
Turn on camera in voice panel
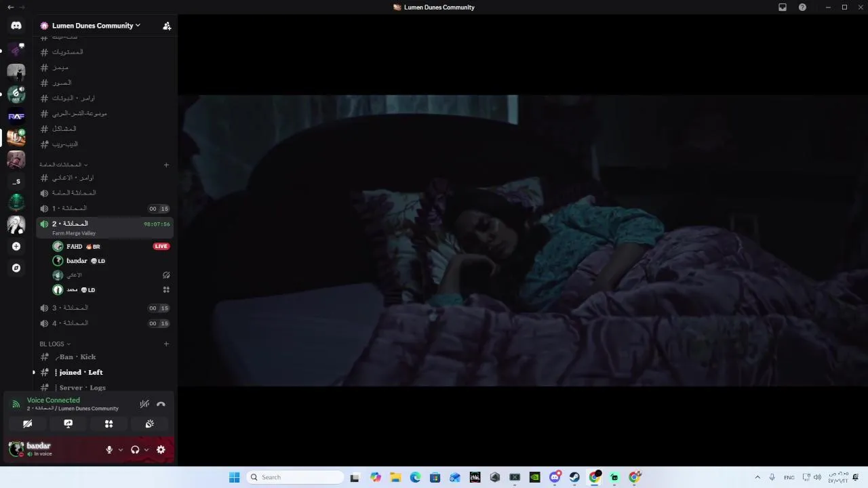[28, 424]
